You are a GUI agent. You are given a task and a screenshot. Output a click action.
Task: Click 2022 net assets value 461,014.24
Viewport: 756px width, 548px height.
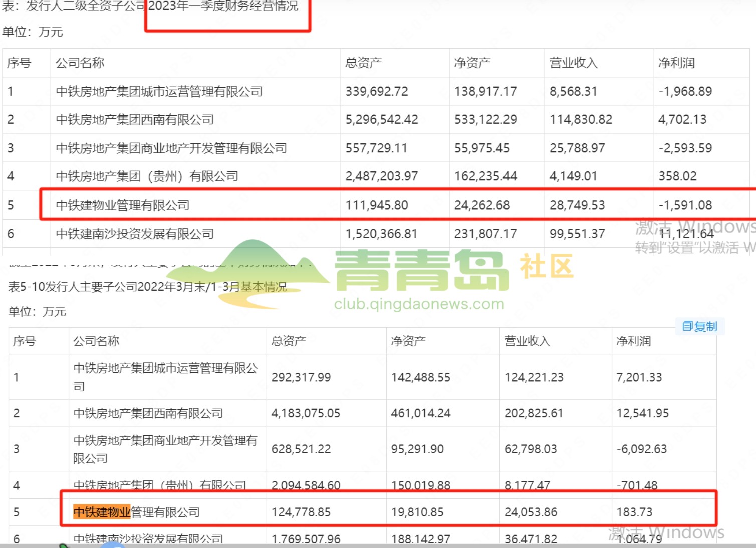(421, 413)
